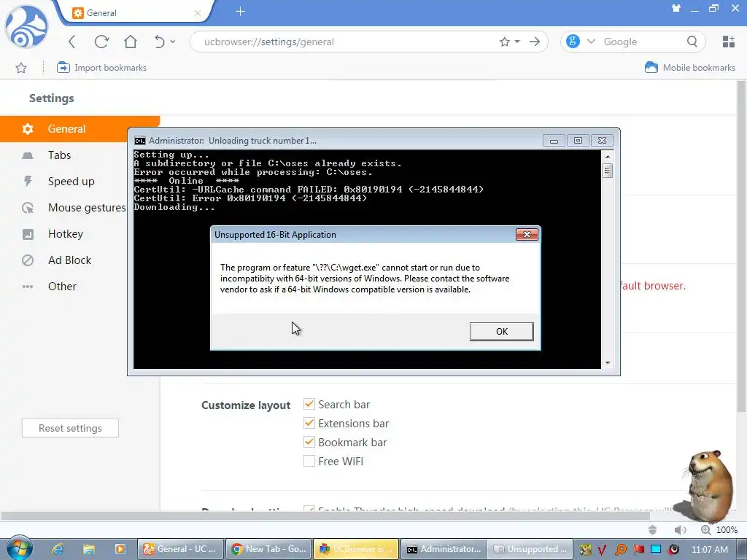Click the UC Browser squirrel logo
This screenshot has height=560, width=747.
click(26, 26)
